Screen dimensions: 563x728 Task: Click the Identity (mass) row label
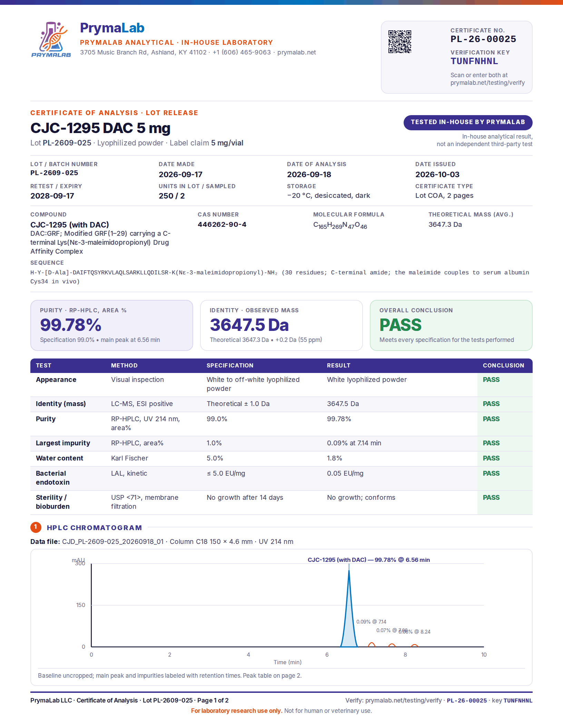tap(61, 404)
